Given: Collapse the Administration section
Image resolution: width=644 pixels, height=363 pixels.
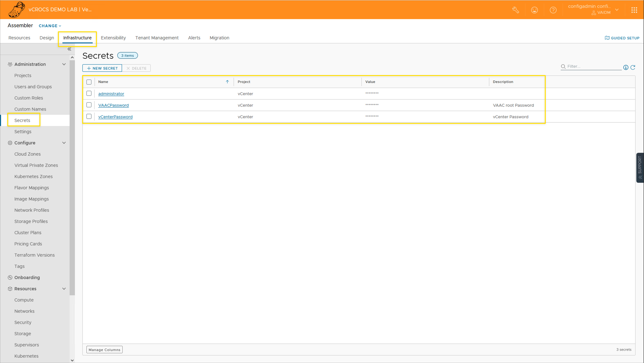Looking at the screenshot, I should [64, 64].
